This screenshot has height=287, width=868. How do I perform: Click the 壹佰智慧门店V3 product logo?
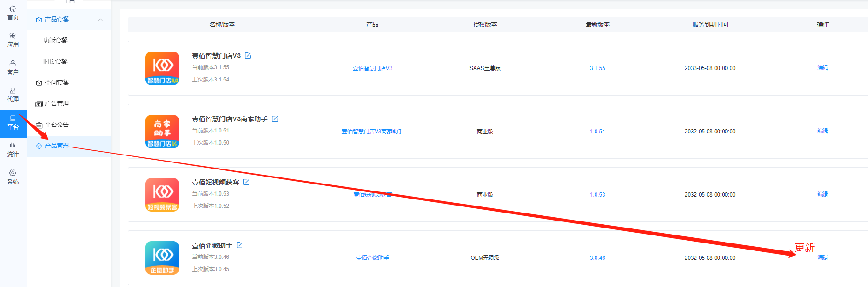point(162,68)
